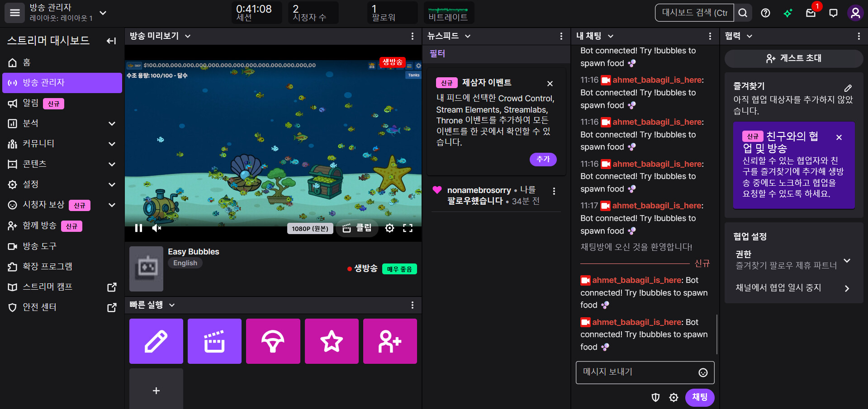868x409 pixels.
Task: Open 방송 미리보기 panel options menu
Action: [x=412, y=36]
